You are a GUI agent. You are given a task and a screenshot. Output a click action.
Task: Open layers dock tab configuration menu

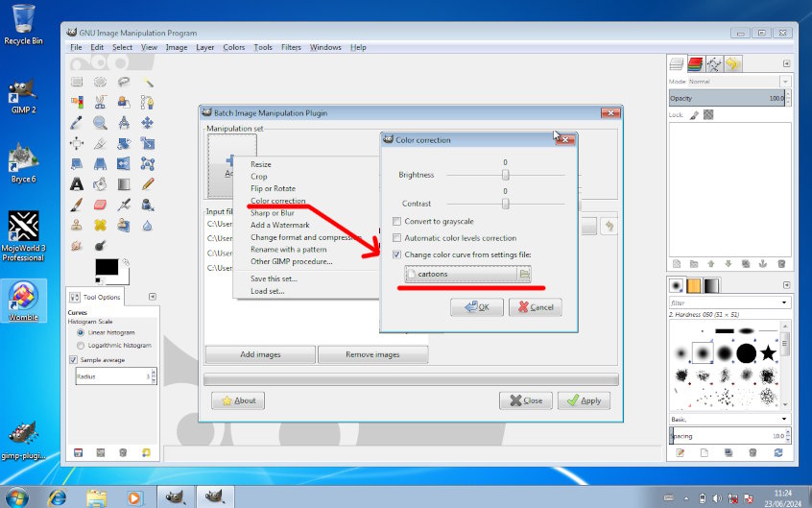(x=787, y=63)
